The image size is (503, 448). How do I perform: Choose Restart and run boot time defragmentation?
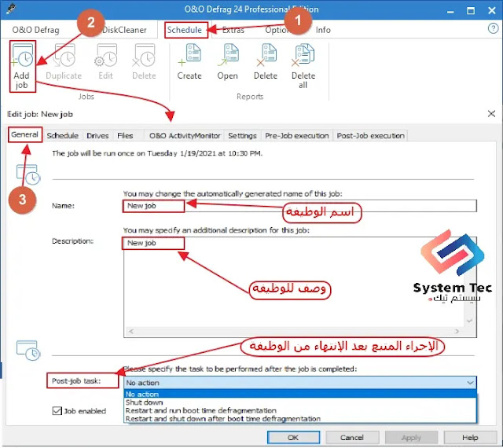point(300,410)
